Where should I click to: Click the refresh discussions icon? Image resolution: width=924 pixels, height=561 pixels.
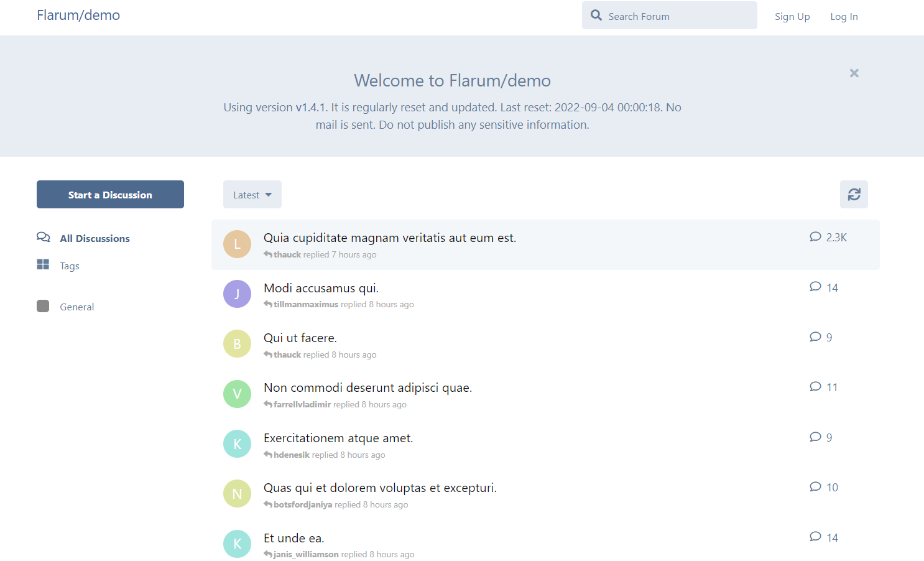tap(854, 194)
